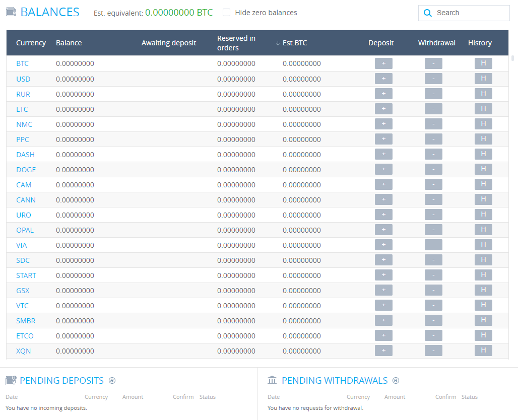Click the deposit plus button for BTC
518x420 pixels.
pyautogui.click(x=383, y=63)
